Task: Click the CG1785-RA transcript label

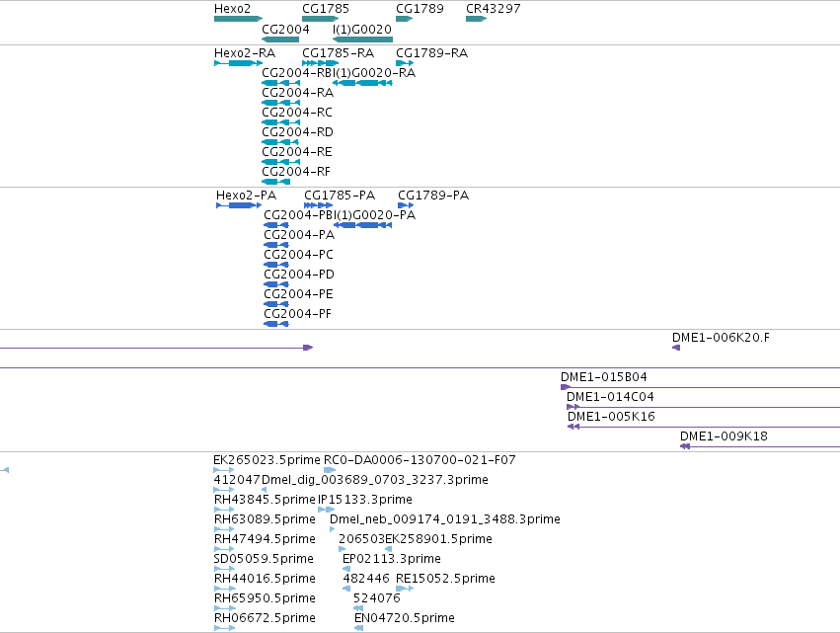Action: click(x=338, y=53)
